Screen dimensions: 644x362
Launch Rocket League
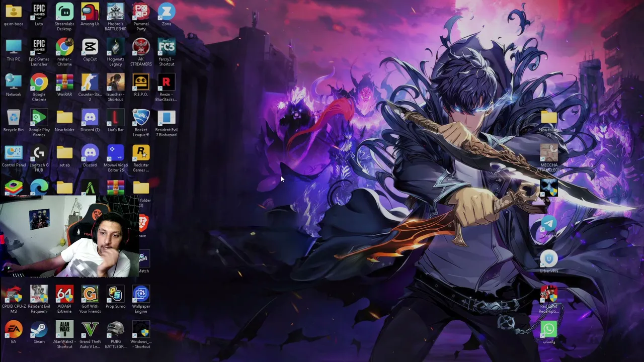141,123
